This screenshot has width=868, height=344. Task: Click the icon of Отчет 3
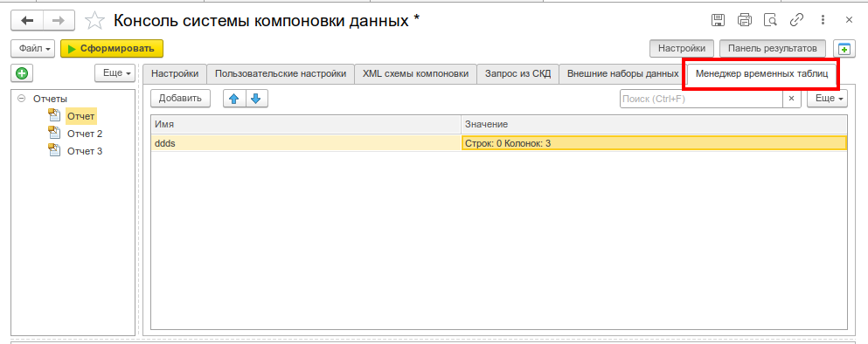click(x=53, y=150)
